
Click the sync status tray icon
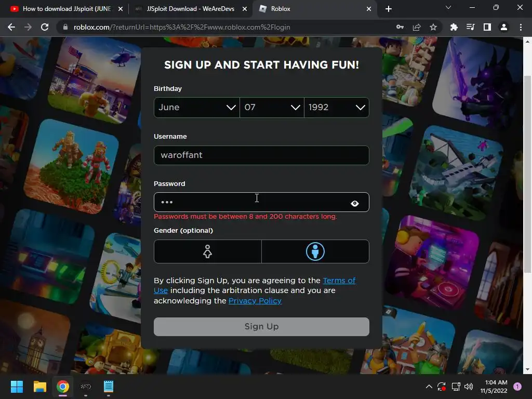point(442,387)
